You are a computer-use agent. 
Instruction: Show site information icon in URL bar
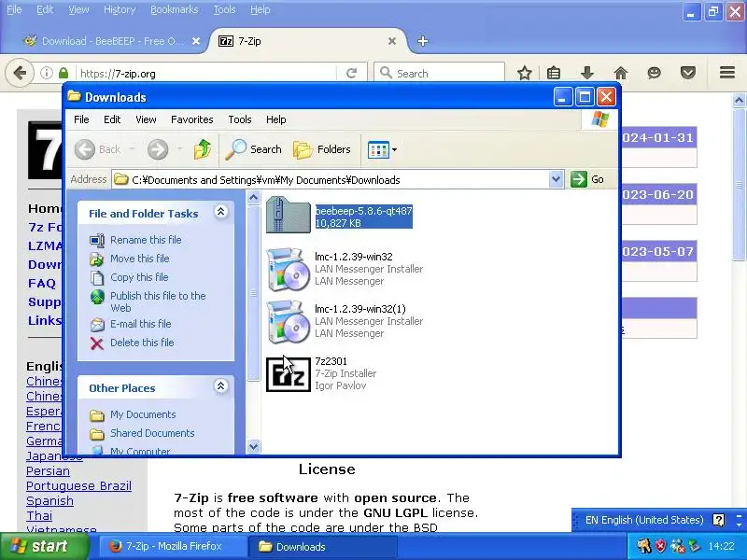click(46, 74)
